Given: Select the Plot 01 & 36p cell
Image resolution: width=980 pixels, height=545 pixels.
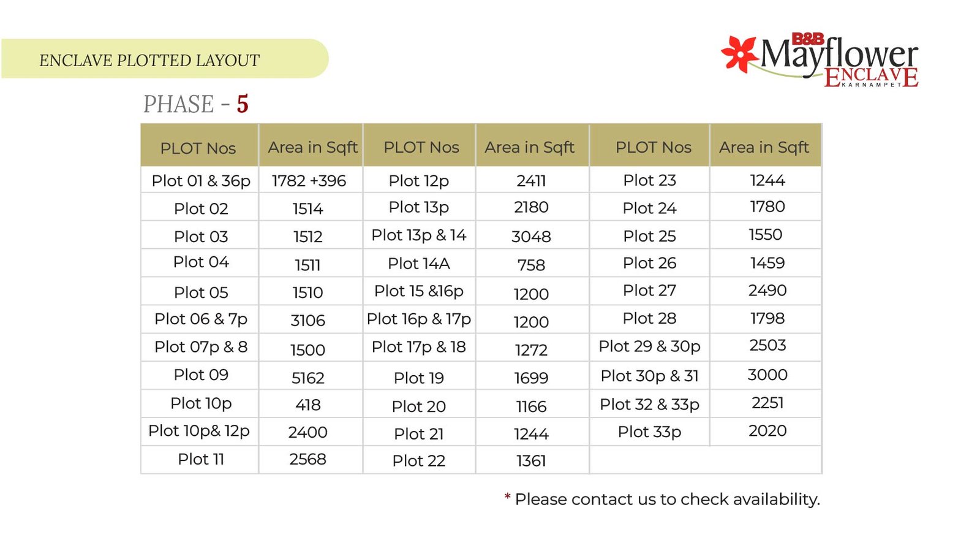Looking at the screenshot, I should [201, 181].
